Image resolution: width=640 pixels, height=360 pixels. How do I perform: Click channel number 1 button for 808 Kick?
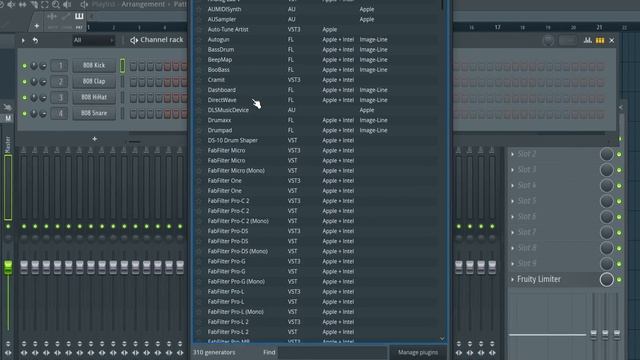(x=60, y=65)
